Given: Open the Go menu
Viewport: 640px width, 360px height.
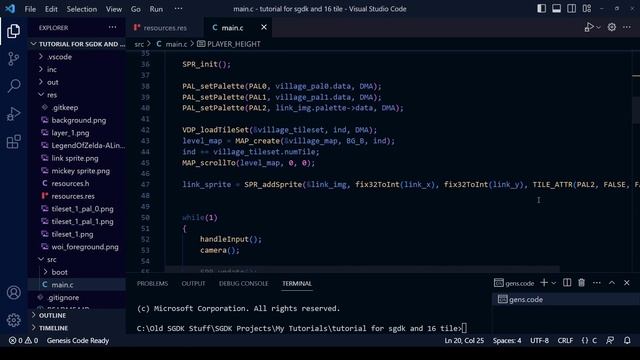Looking at the screenshot, I should [x=136, y=9].
